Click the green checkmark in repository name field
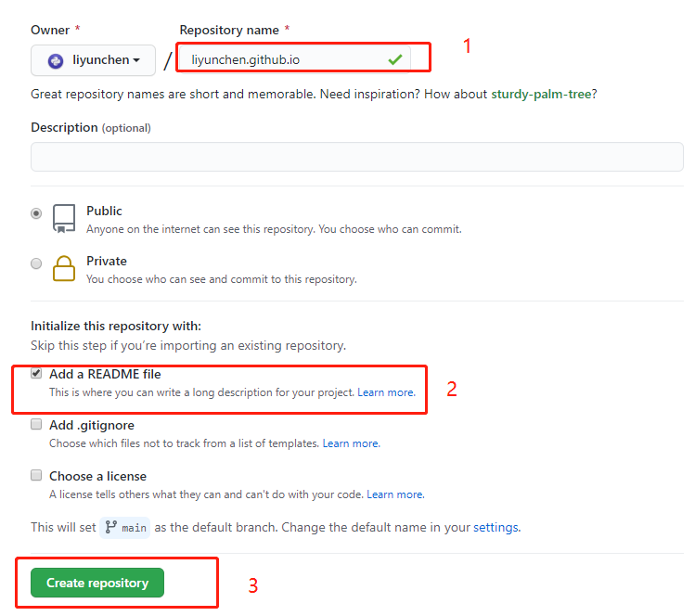Viewport: 695px width, 616px height. tap(395, 59)
